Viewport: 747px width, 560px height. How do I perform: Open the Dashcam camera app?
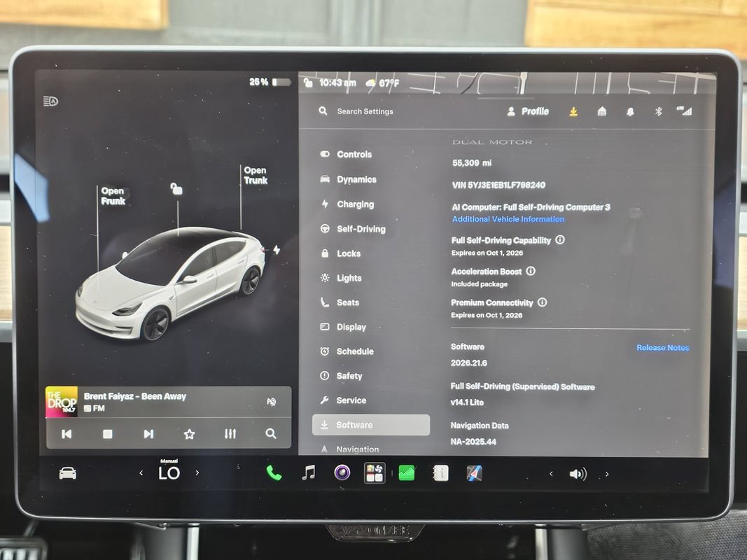[342, 473]
